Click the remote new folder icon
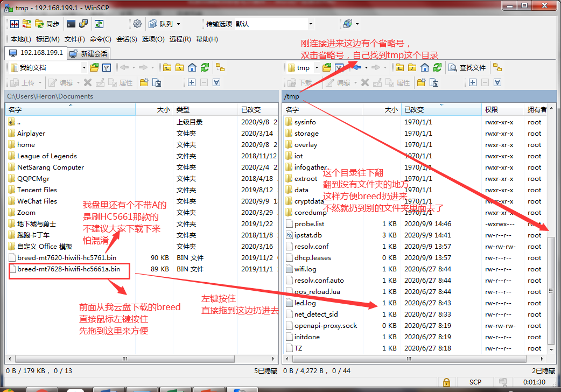 (x=422, y=82)
